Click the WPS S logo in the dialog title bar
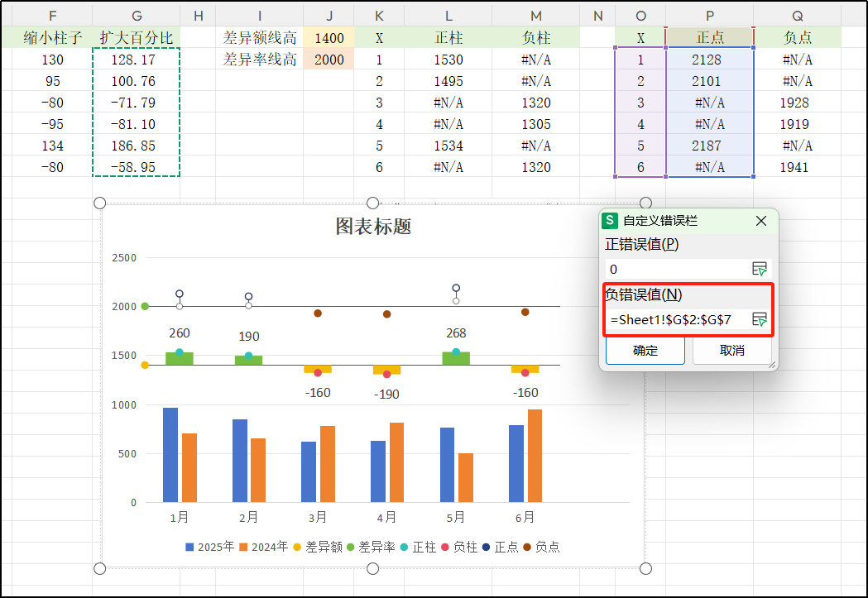This screenshot has height=598, width=868. 610,221
